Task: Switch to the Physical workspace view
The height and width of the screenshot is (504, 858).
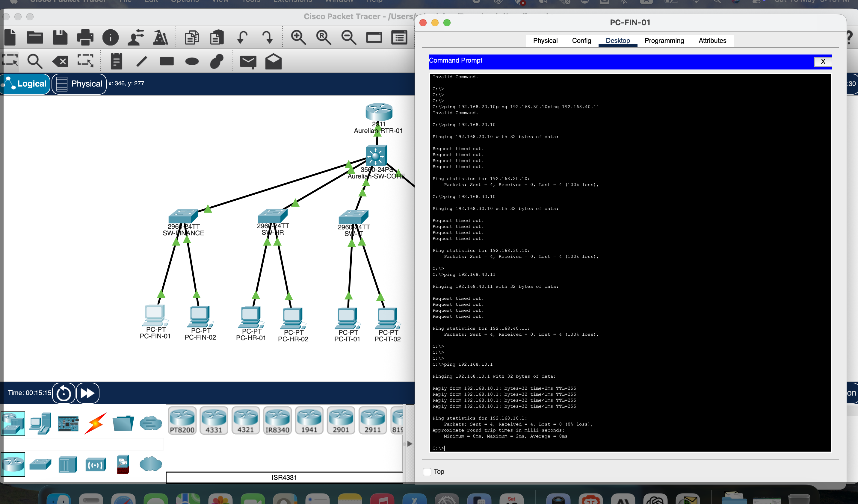Action: click(x=79, y=84)
